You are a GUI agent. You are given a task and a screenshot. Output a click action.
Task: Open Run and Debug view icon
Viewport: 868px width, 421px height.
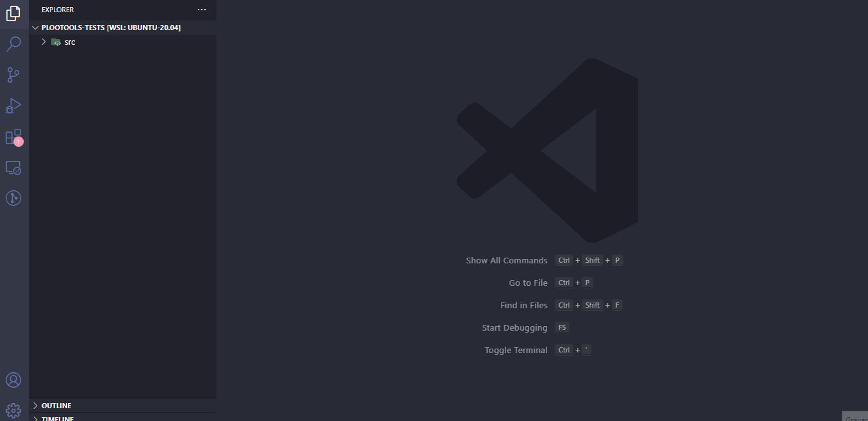[x=13, y=106]
